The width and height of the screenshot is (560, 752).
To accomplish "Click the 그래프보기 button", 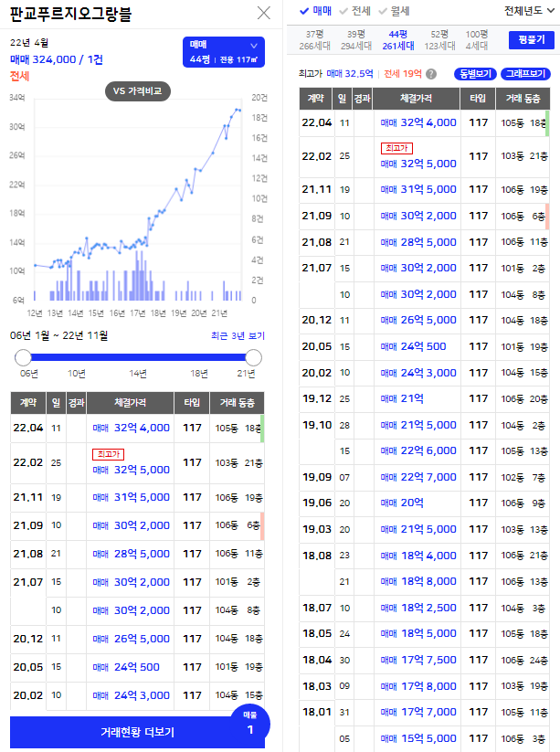I will pyautogui.click(x=525, y=74).
